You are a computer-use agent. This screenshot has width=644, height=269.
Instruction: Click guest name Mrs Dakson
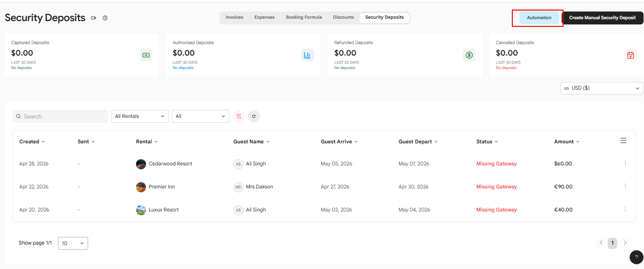pos(260,187)
